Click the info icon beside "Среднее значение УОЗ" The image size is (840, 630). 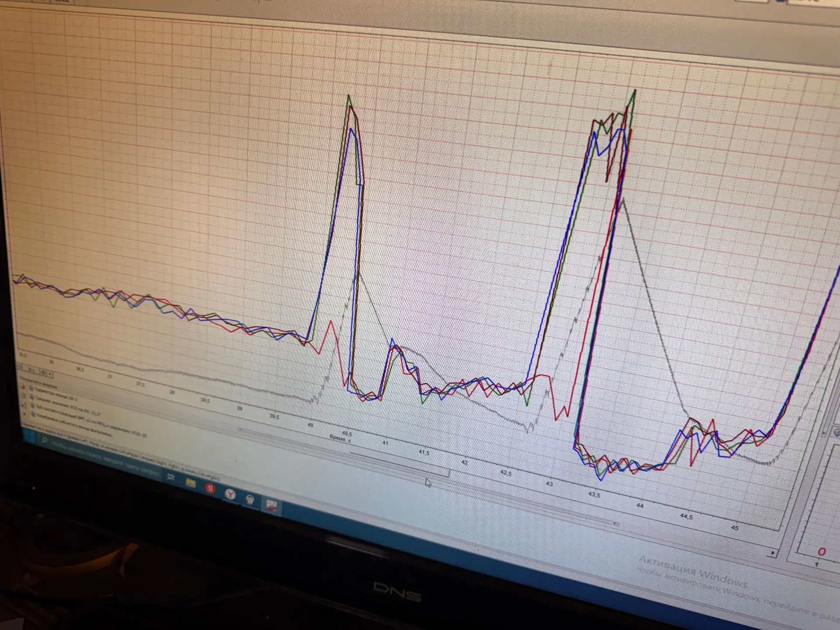32,397
